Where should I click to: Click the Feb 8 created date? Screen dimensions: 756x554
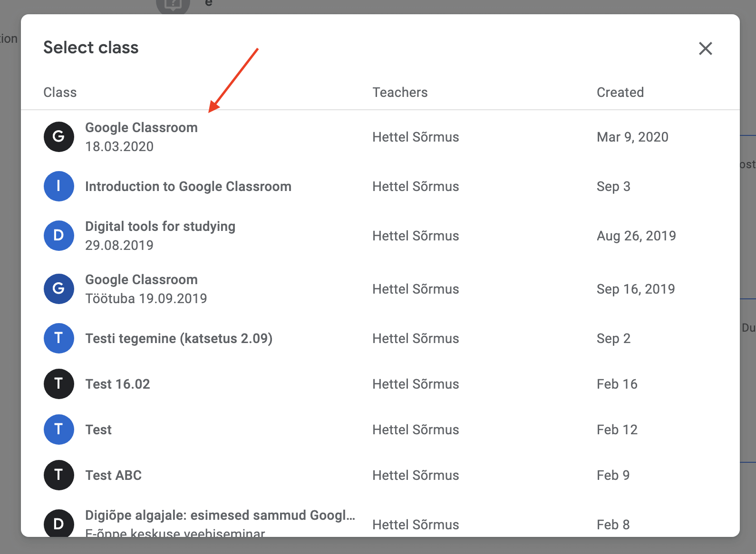pyautogui.click(x=613, y=525)
